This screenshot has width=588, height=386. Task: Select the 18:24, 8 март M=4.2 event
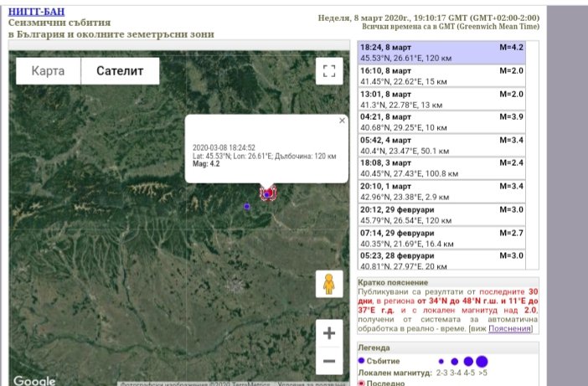click(x=441, y=54)
